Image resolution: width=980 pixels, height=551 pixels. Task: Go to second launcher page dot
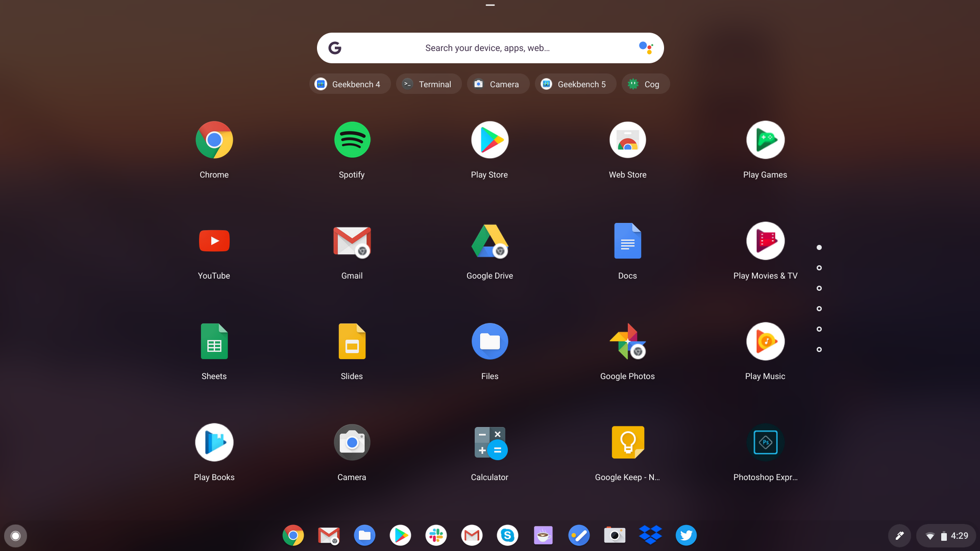tap(819, 268)
